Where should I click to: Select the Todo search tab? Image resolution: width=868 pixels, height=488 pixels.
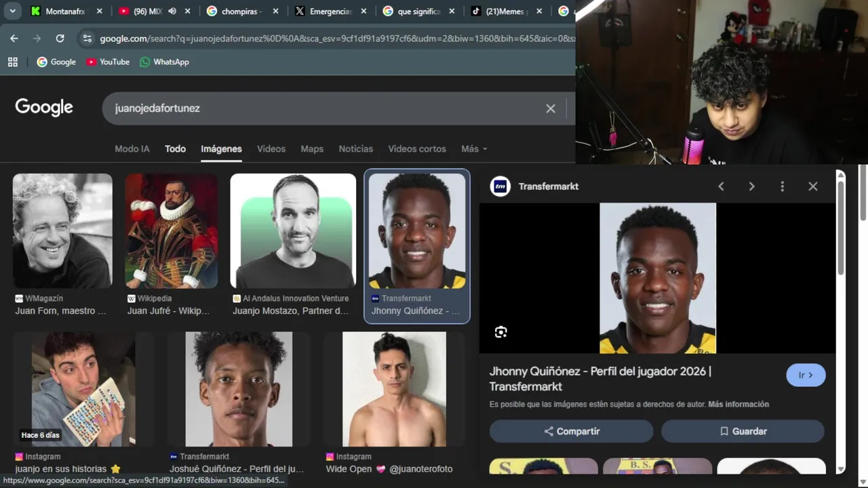click(175, 148)
